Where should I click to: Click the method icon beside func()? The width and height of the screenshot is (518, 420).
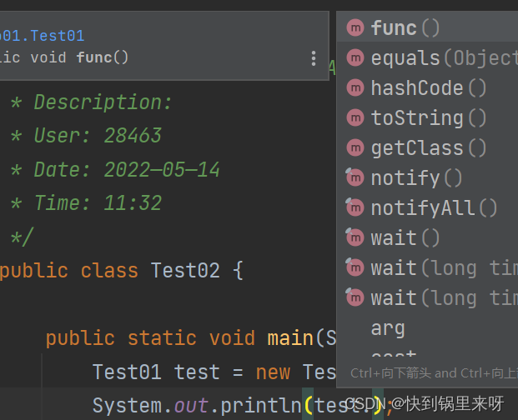[x=355, y=27]
